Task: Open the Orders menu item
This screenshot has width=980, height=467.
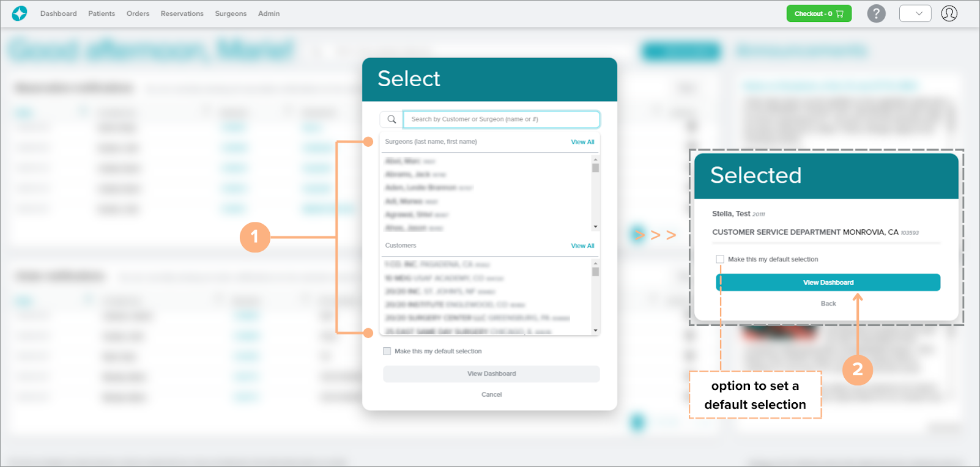Action: click(x=138, y=13)
